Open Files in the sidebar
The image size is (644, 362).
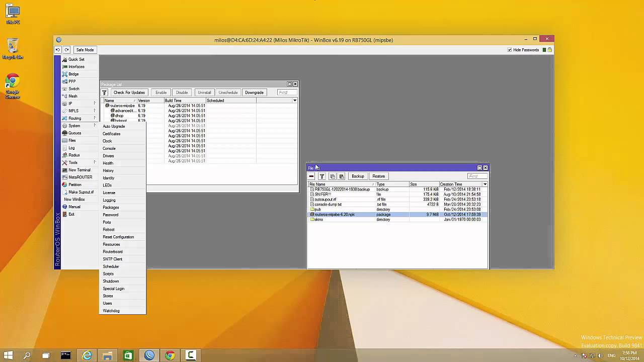72,141
